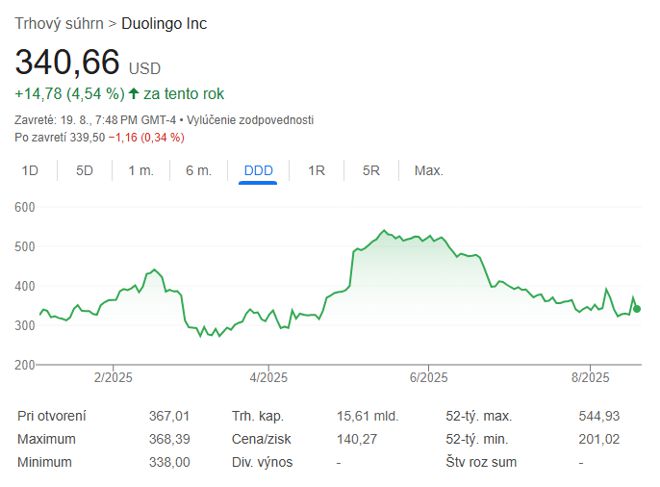Select the 5R five-year tab
The width and height of the screenshot is (660, 487).
click(x=371, y=170)
